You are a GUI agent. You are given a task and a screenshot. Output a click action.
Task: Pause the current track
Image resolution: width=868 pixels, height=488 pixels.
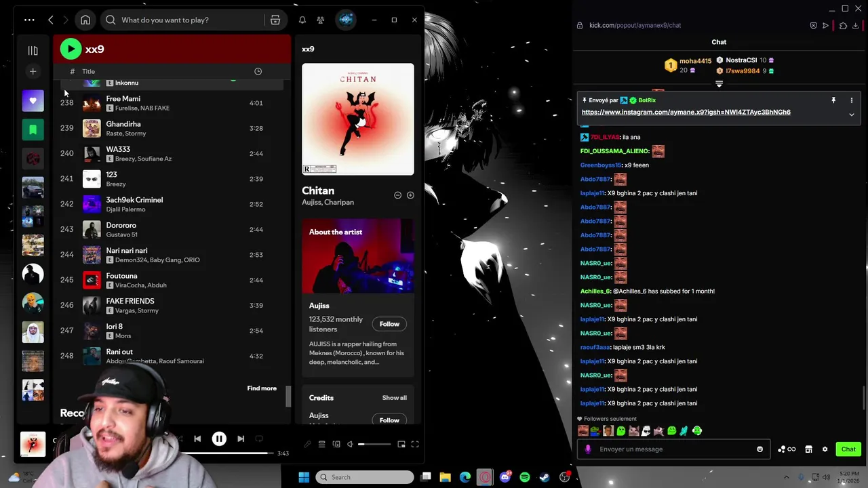pos(219,439)
